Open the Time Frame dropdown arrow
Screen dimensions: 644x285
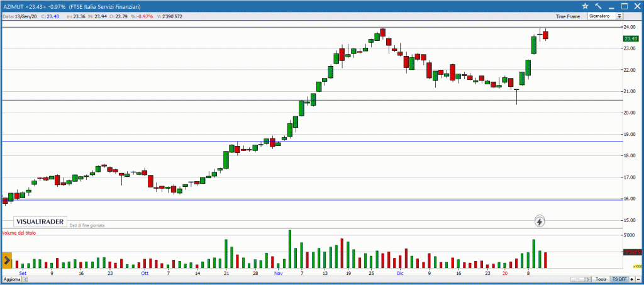[x=619, y=16]
